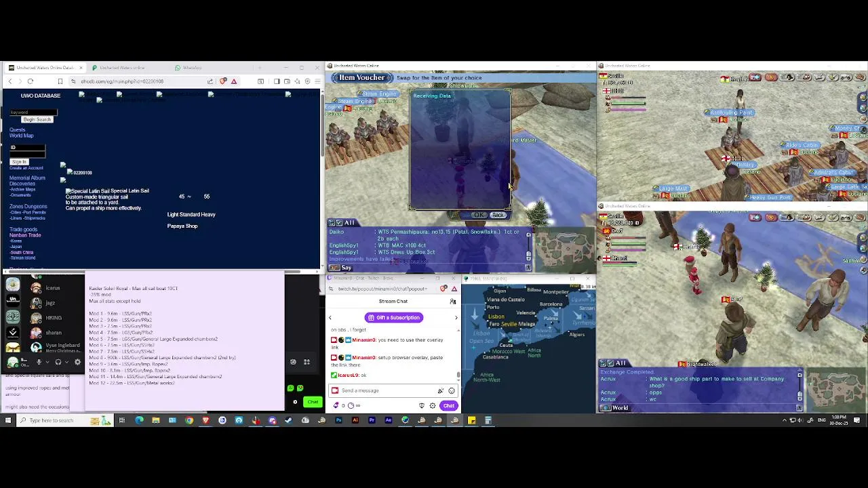Click the minimap in left game window

click(564, 249)
